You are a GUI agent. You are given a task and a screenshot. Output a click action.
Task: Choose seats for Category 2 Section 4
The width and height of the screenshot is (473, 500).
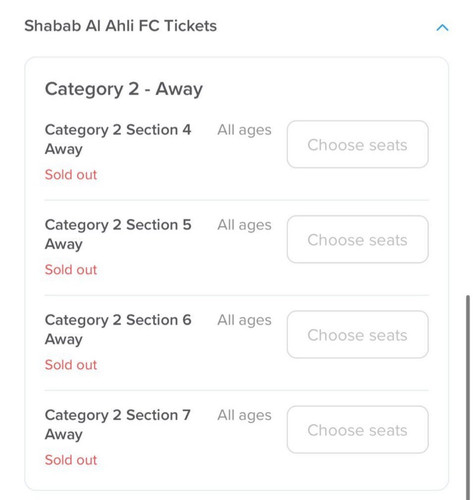358,144
